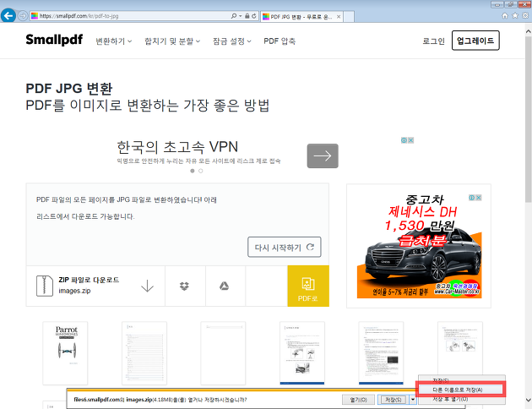Click 저장(S) button in download bar
This screenshot has width=532, height=409.
click(x=394, y=400)
